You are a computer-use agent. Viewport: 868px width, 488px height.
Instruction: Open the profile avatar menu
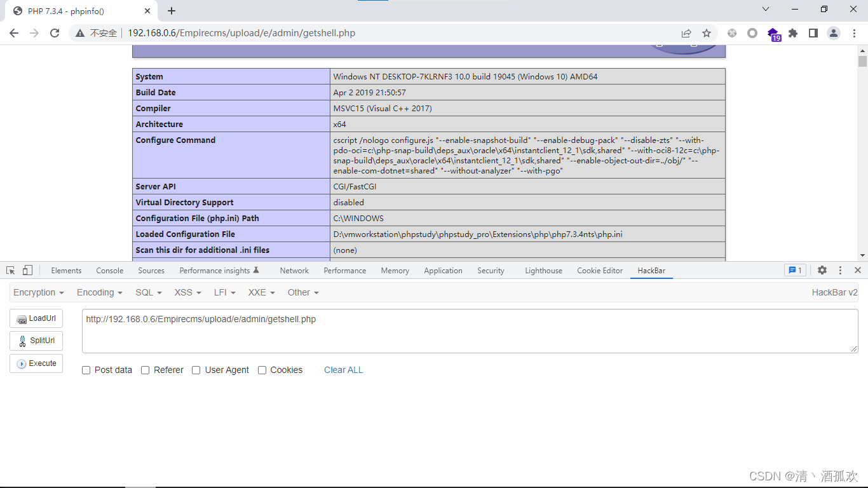point(834,33)
